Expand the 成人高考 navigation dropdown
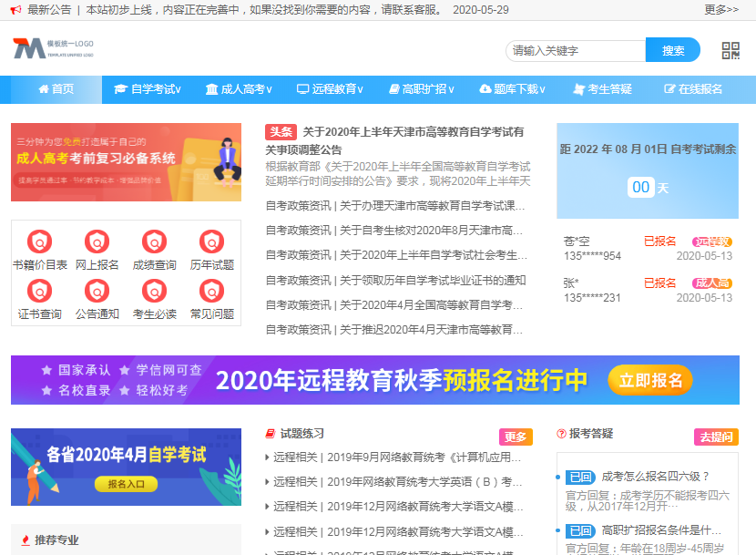 (x=239, y=89)
